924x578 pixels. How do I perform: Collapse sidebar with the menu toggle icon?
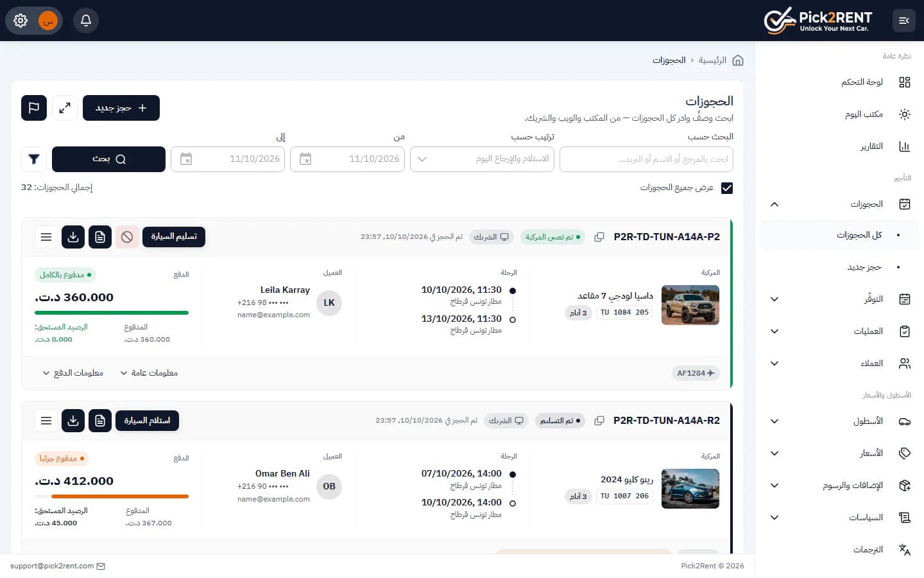pyautogui.click(x=904, y=21)
